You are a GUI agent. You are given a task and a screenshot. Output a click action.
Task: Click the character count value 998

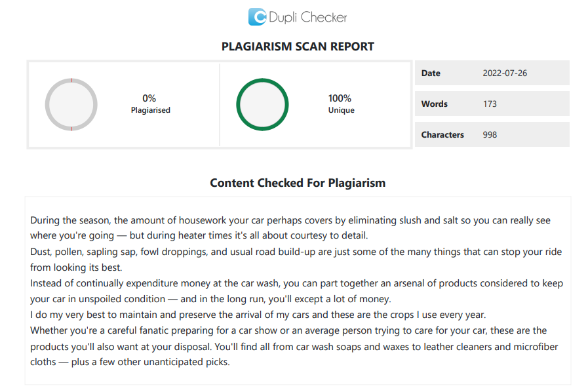[x=490, y=134]
